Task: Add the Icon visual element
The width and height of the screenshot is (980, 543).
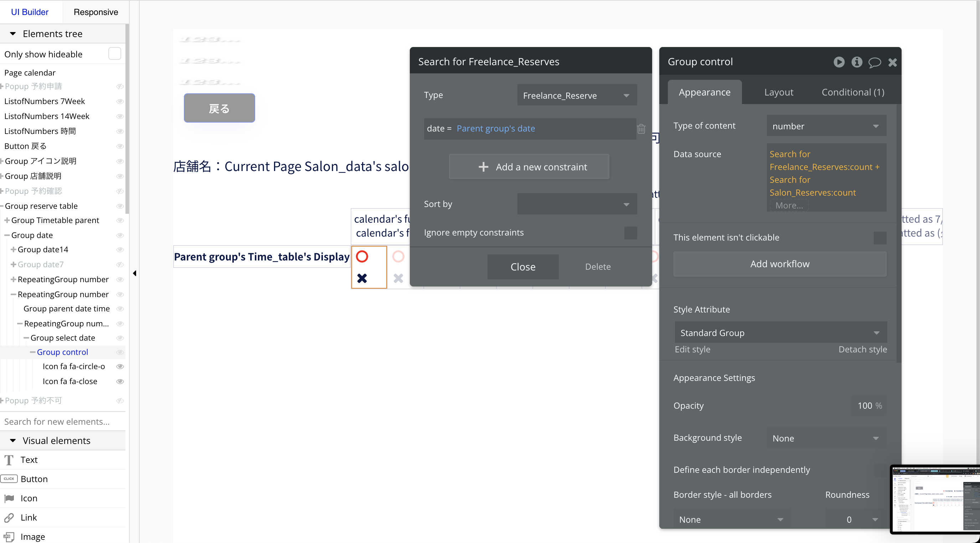Action: pyautogui.click(x=29, y=498)
